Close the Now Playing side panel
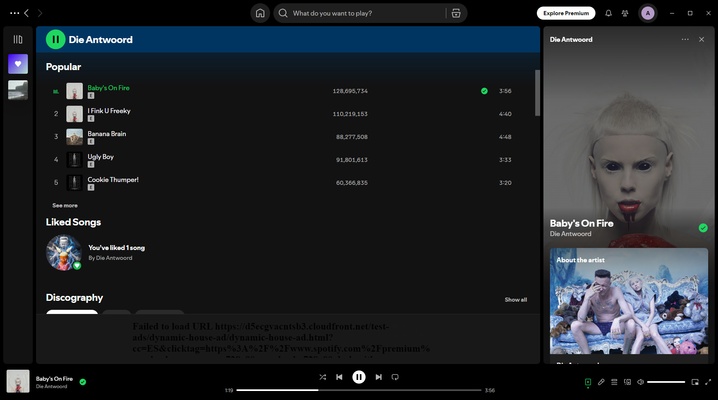718x400 pixels. point(702,39)
